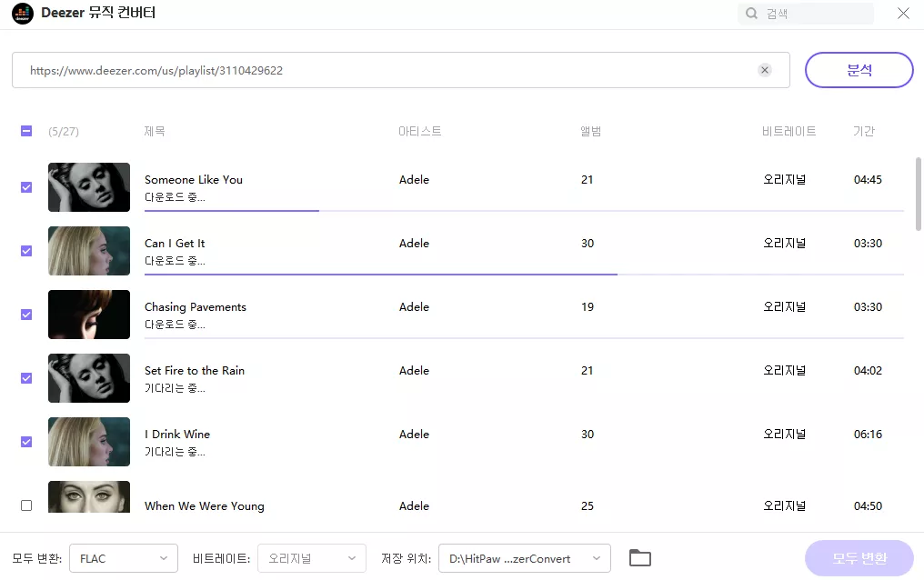Click the Someone Like You album thumbnail
The height and width of the screenshot is (580, 924).
89,187
